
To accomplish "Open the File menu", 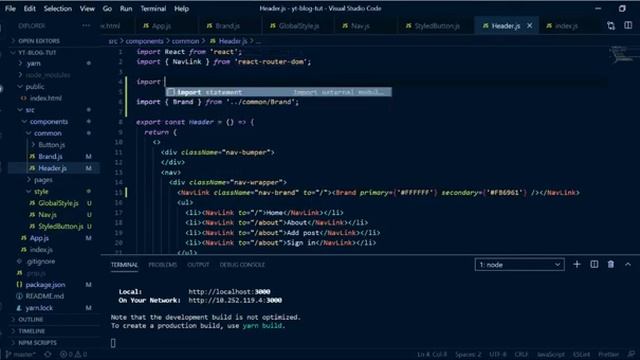I will pos(10,9).
